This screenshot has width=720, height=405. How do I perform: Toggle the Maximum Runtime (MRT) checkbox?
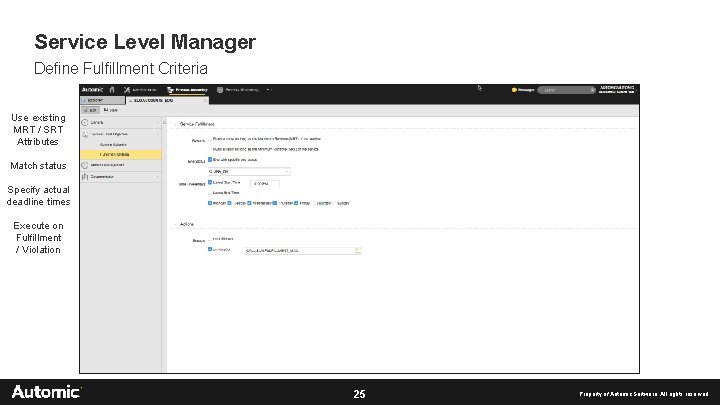[x=210, y=139]
